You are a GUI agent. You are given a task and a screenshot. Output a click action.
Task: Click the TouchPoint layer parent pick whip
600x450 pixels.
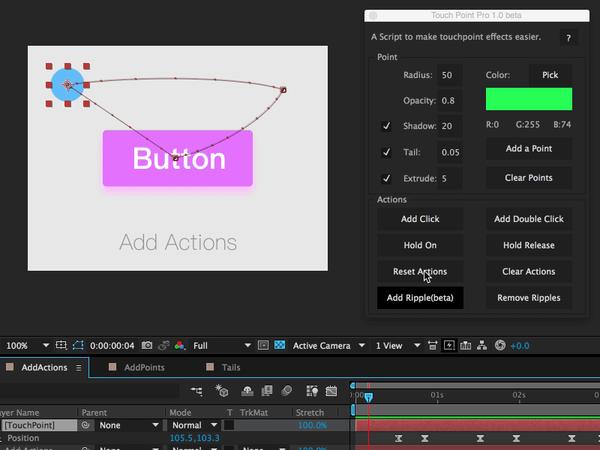click(86, 425)
